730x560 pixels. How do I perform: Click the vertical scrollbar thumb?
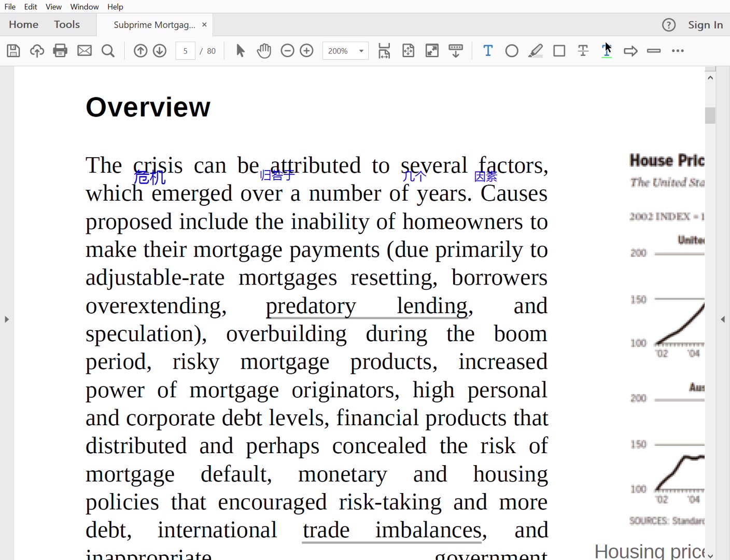(710, 115)
